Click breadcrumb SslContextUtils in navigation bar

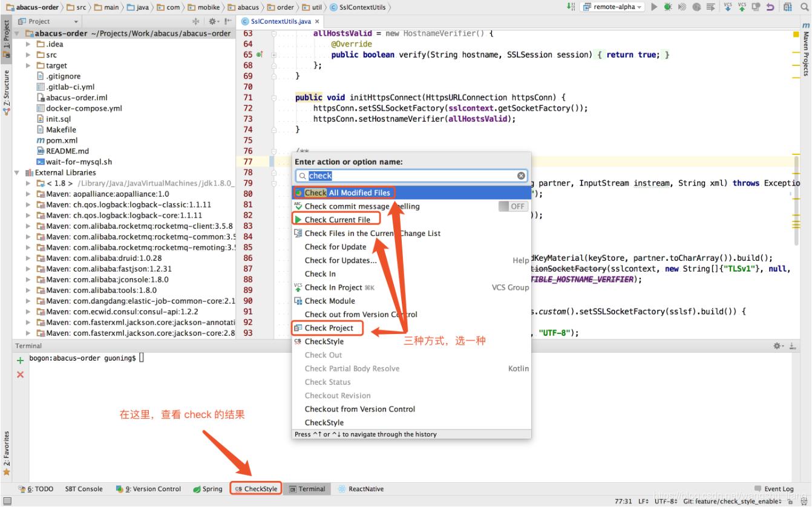[x=358, y=7]
